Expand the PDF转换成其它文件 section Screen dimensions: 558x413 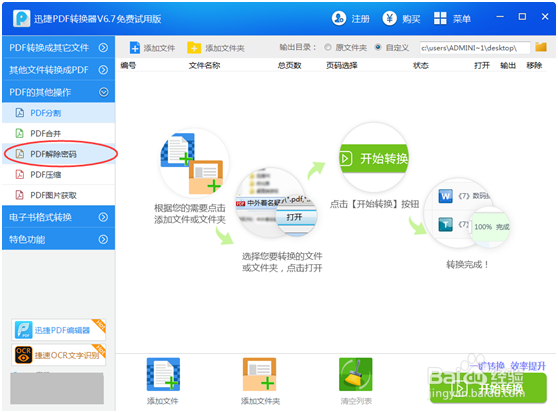(x=58, y=47)
